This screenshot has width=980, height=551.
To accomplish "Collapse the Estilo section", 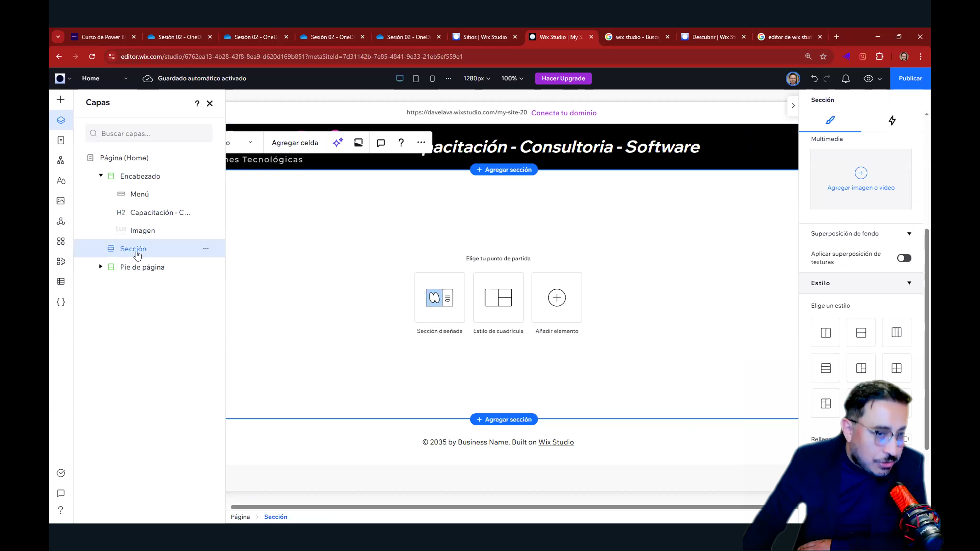I will [909, 283].
